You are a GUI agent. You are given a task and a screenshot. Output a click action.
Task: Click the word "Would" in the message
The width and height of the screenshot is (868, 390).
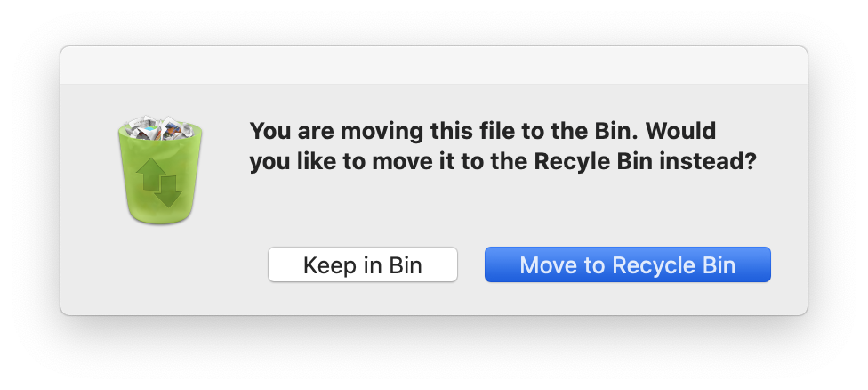coord(681,131)
